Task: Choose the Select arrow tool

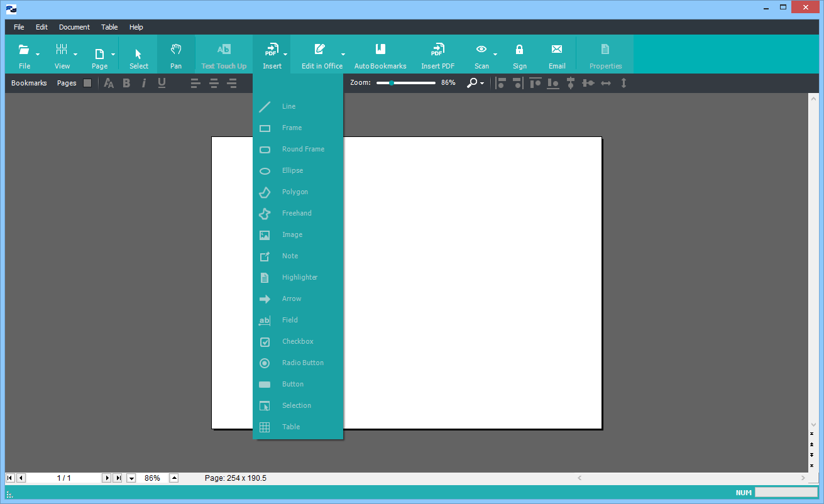Action: coord(139,54)
